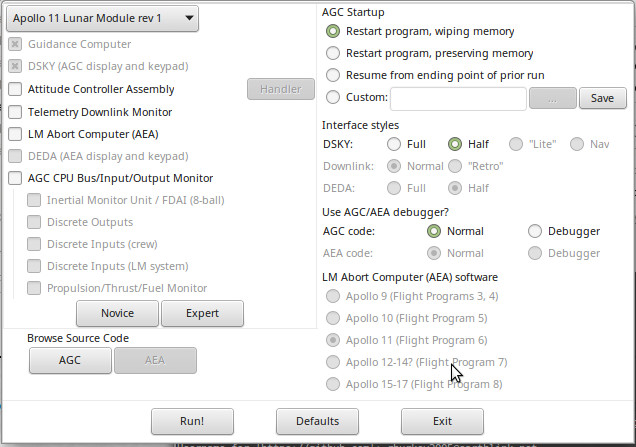Screen dimensions: 636x447
Task: Click the Defaults button
Action: [317, 421]
